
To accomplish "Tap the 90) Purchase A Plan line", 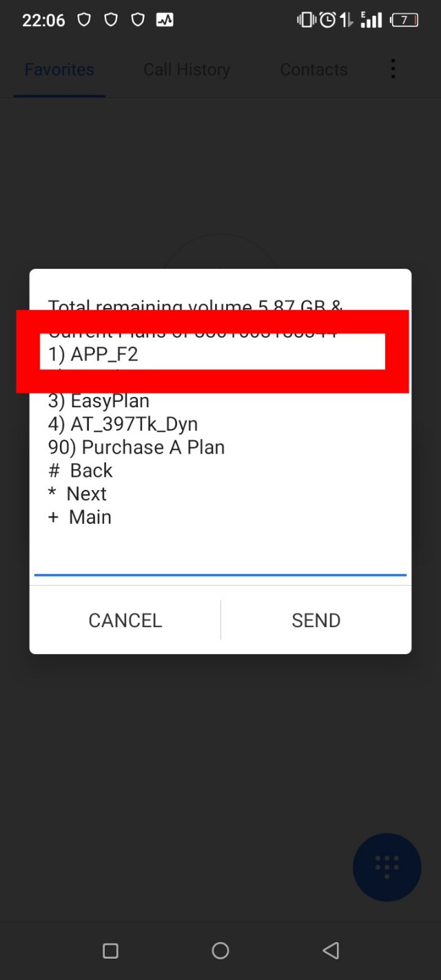I will click(136, 447).
